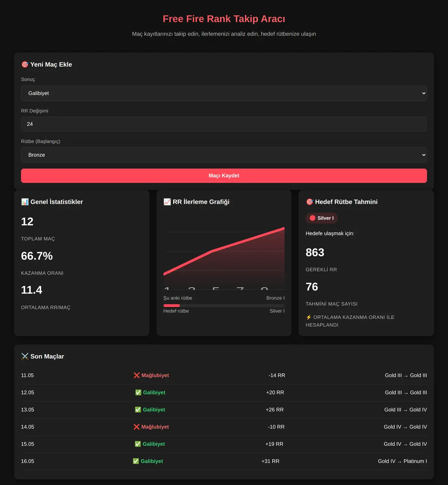Click the total matches value 12
The height and width of the screenshot is (485, 448).
point(27,222)
